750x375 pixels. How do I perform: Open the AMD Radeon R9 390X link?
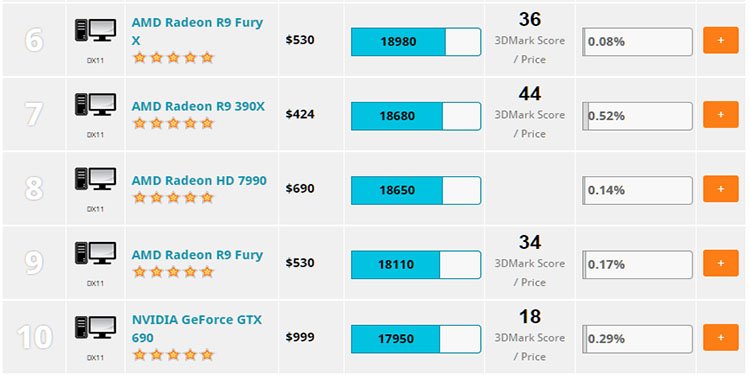pyautogui.click(x=198, y=106)
